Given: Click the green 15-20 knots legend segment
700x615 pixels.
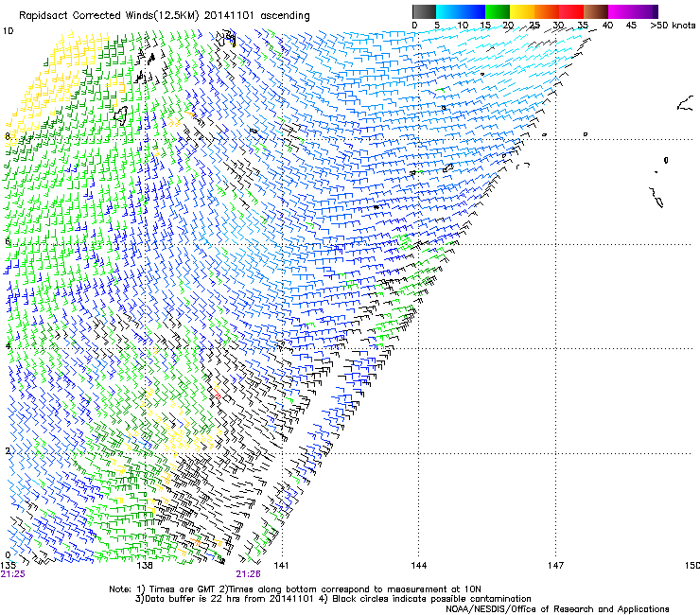Looking at the screenshot, I should pos(498,11).
